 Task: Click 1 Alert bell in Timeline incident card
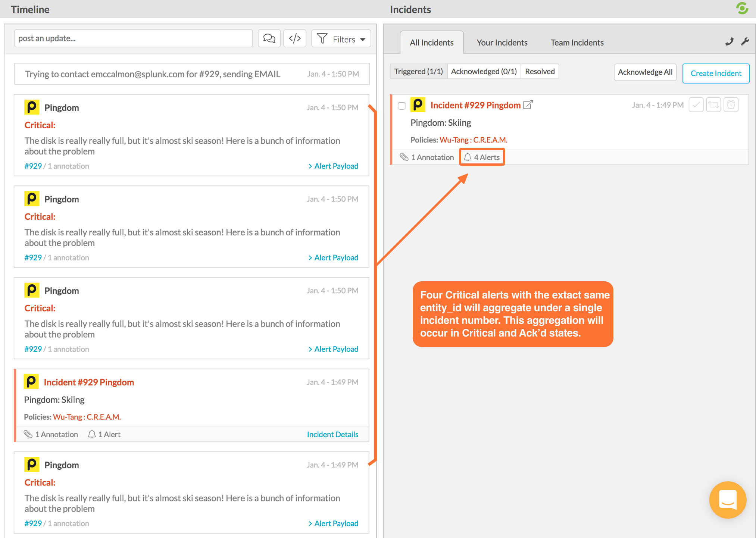[104, 434]
